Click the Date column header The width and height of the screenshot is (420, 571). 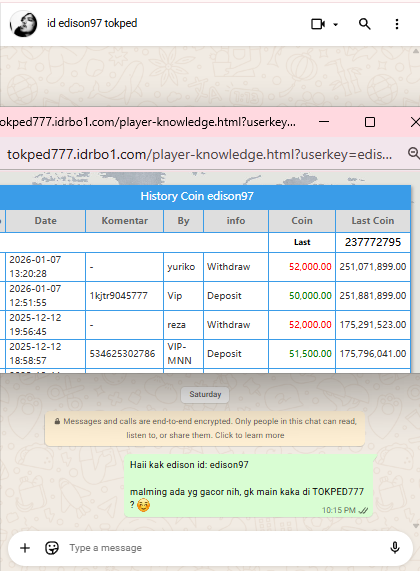46,221
